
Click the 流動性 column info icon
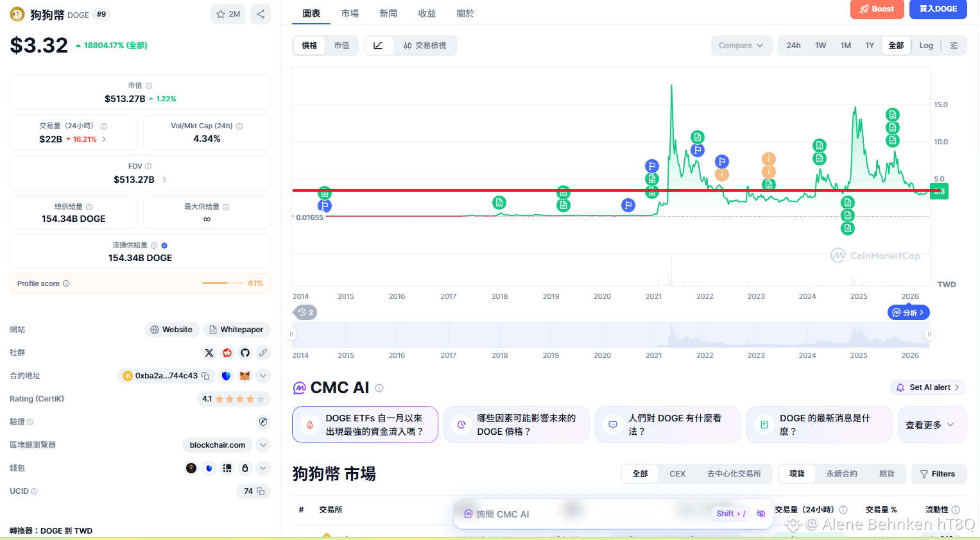[956, 510]
